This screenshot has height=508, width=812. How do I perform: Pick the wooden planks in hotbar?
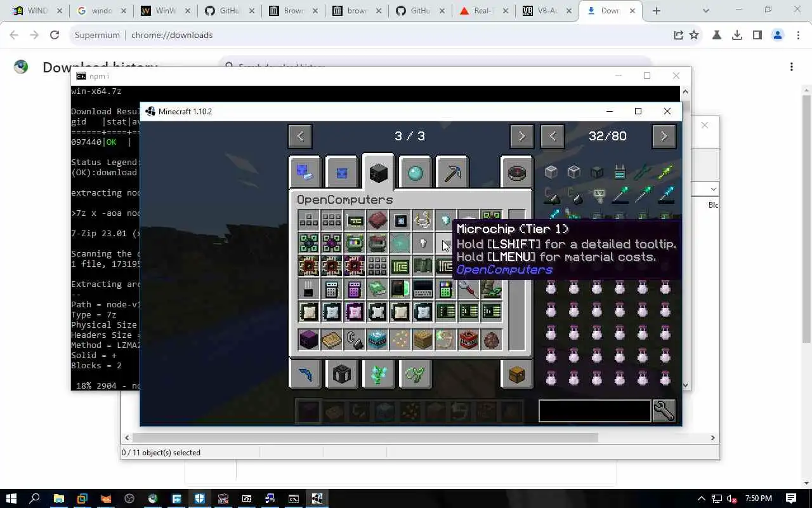(423, 340)
